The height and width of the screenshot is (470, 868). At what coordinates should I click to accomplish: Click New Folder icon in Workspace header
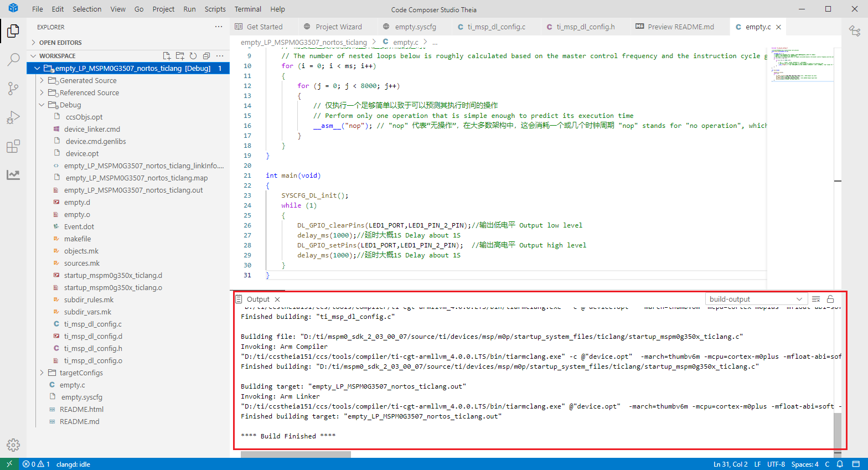tap(180, 56)
